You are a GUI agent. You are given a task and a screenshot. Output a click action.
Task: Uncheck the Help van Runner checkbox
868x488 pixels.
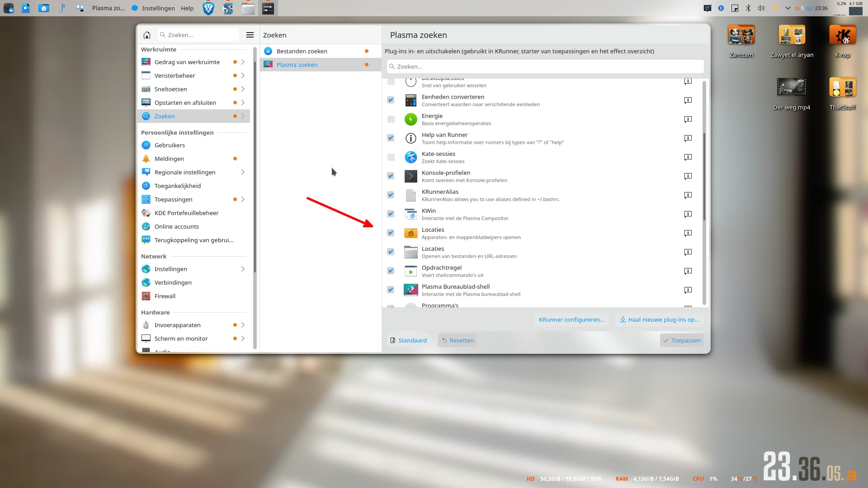[x=391, y=138]
